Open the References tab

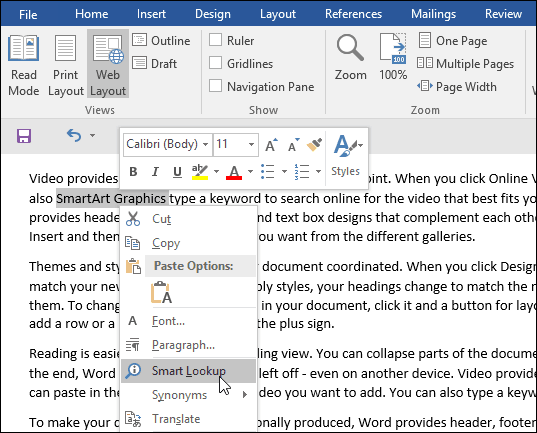353,14
